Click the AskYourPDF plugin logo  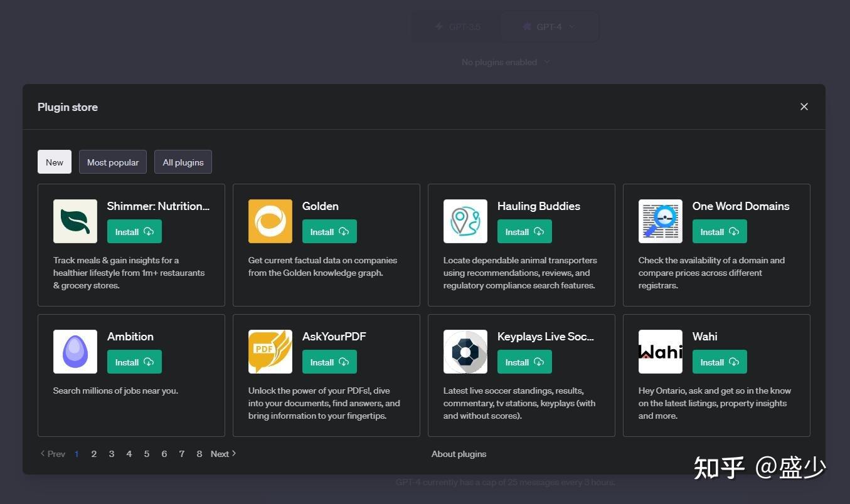[x=270, y=352]
